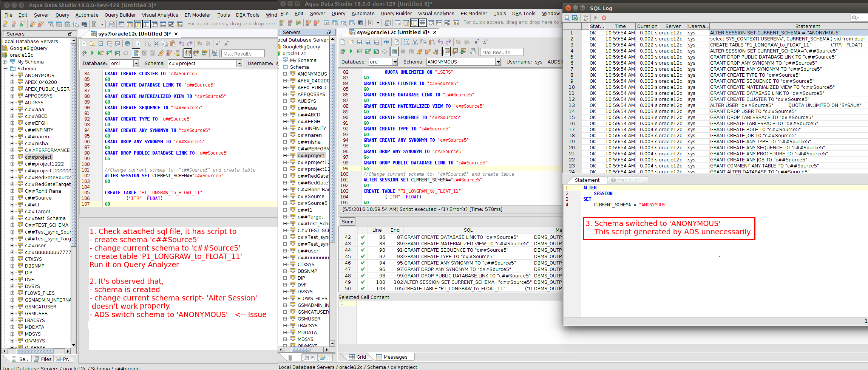Click purple Undo arrow in Untitled 8 editor toolbar
The width and height of the screenshot is (868, 370).
coord(440,42)
